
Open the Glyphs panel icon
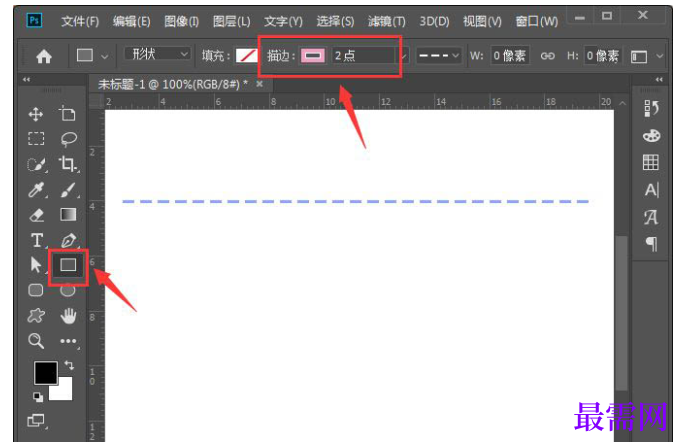[651, 217]
